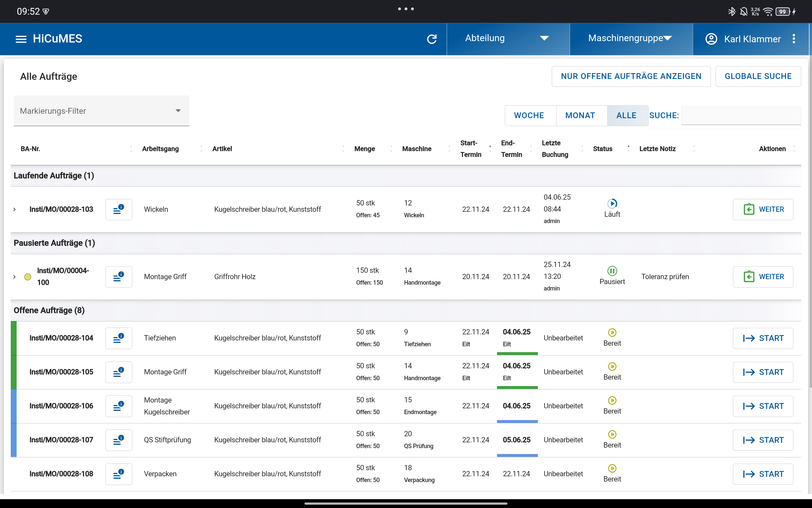Screen dimensions: 812x508
Task: Open info notes for Insti/MO/00028-105
Action: (119, 372)
